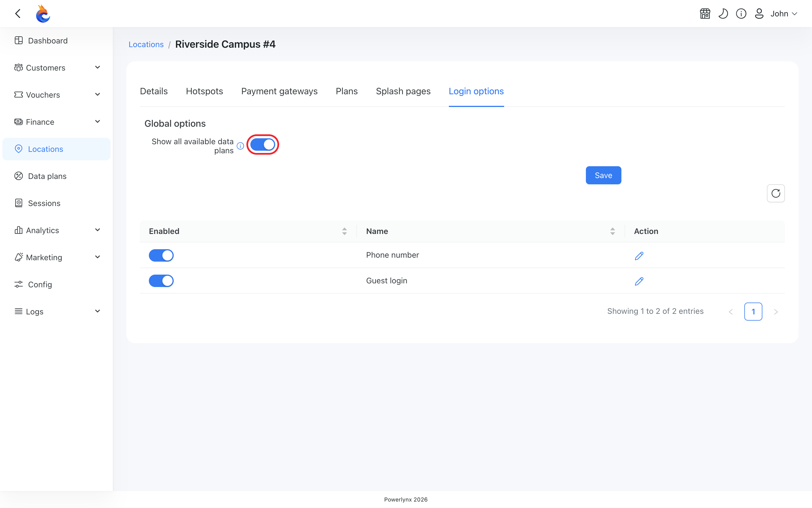This screenshot has height=508, width=812.
Task: Expand the Marketing menu
Action: 56,257
